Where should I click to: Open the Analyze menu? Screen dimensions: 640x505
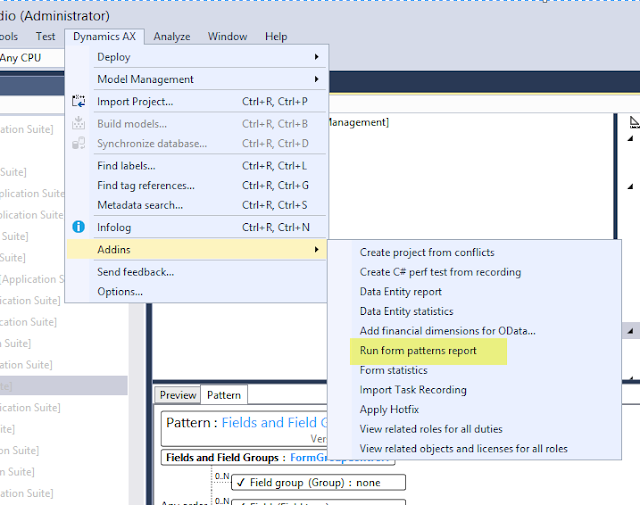tap(172, 36)
